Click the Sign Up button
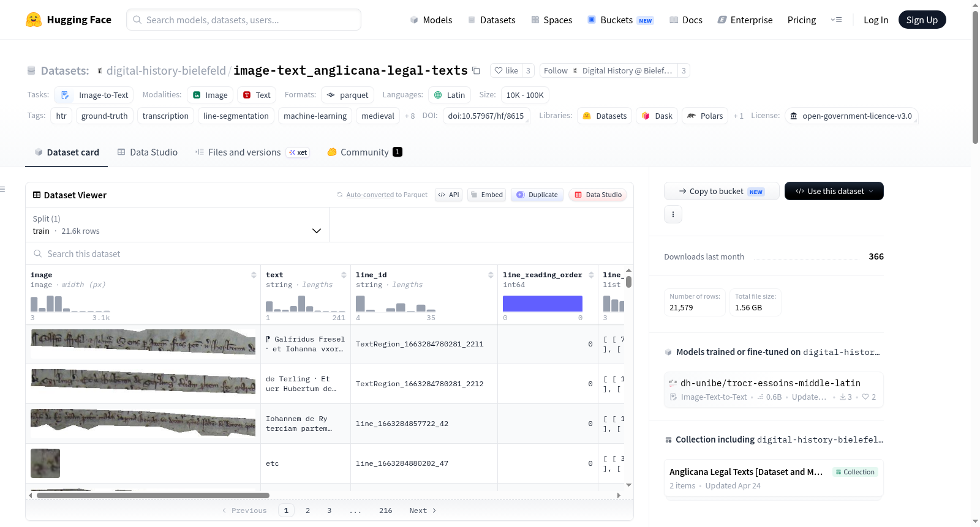 [922, 20]
